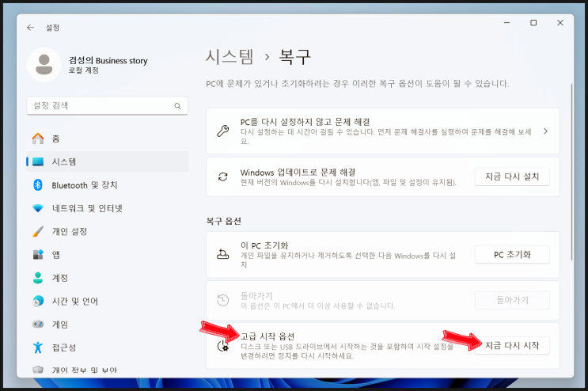This screenshot has height=391, width=588.
Task: Click the 고급 시작 옵션 title text
Action: point(267,336)
